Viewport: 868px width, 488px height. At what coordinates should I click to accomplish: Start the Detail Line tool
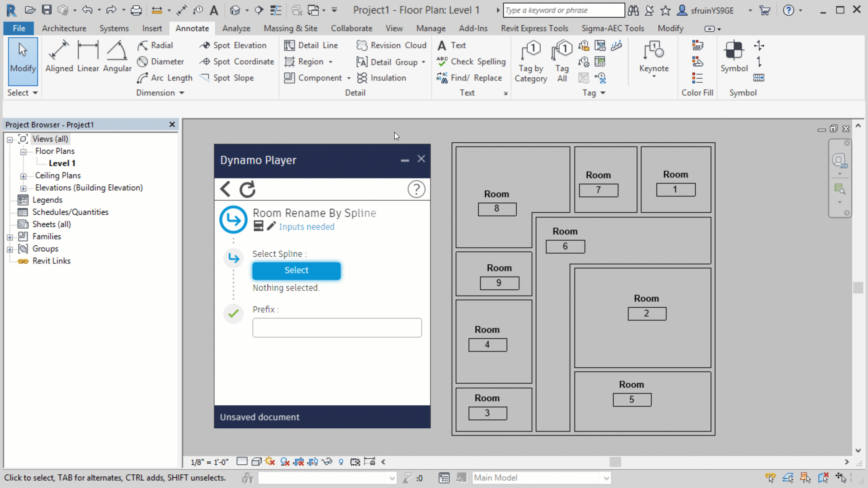tap(311, 45)
